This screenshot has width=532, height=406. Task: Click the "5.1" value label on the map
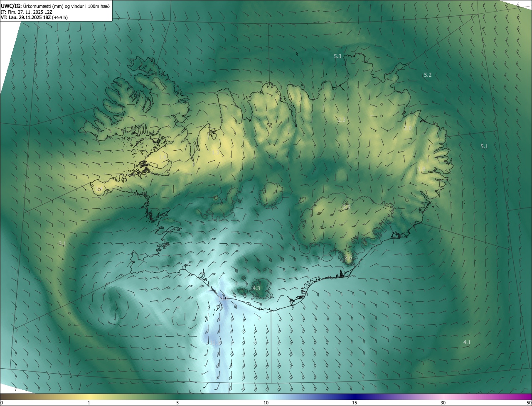484,146
